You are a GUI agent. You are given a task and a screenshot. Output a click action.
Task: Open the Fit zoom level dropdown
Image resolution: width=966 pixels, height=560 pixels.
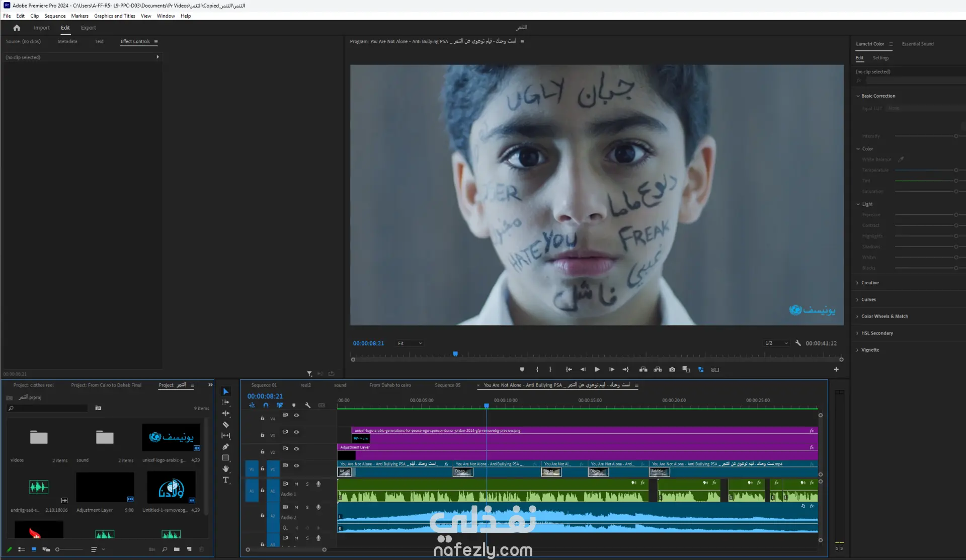click(410, 343)
